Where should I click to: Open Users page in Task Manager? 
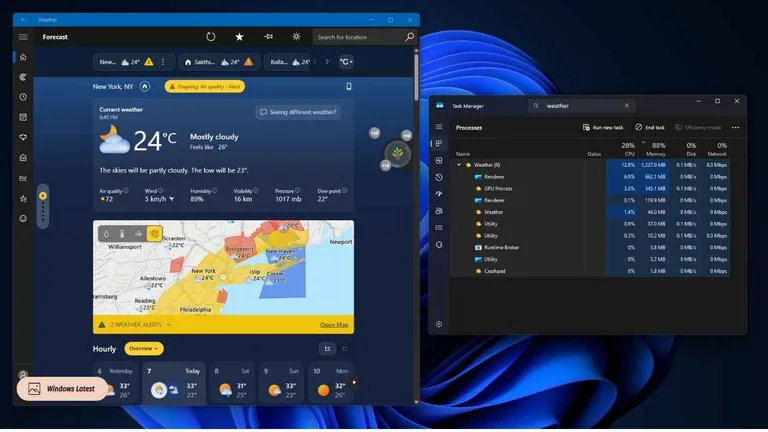pyautogui.click(x=439, y=211)
